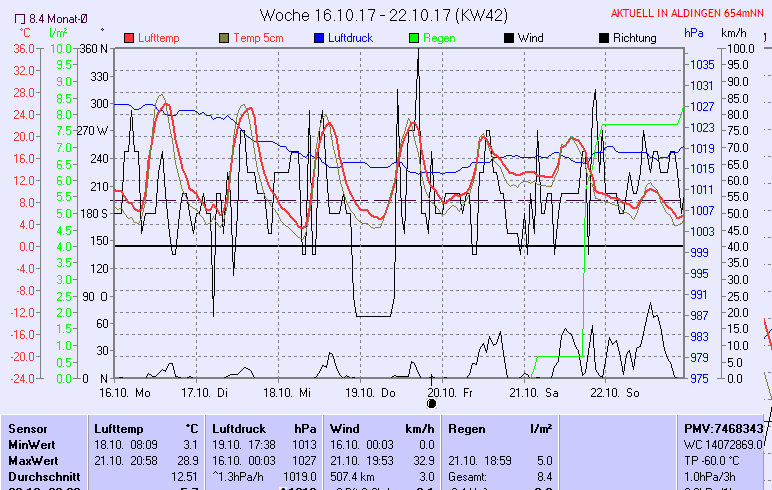Click the Sensor column header in table

28,428
